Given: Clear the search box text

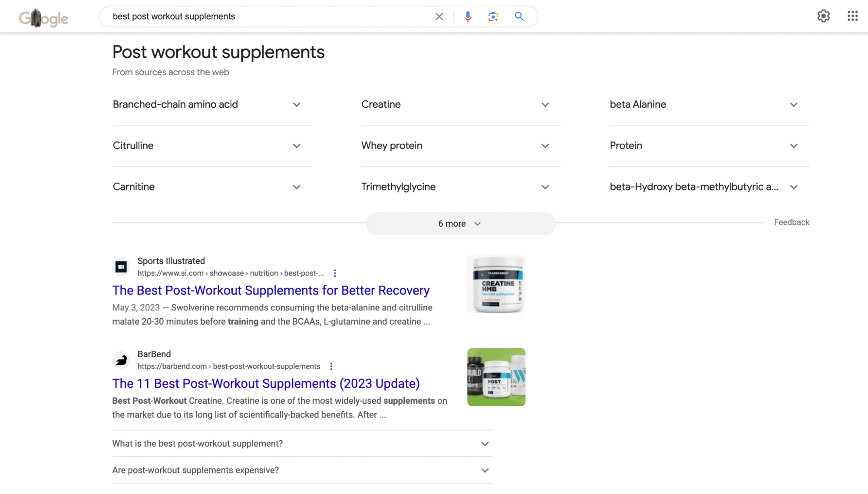Looking at the screenshot, I should (439, 16).
